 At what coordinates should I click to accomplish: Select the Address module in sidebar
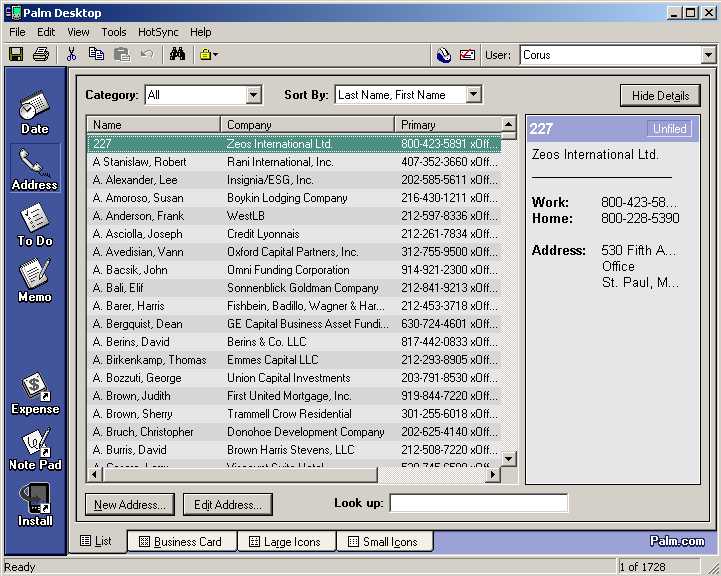[34, 169]
